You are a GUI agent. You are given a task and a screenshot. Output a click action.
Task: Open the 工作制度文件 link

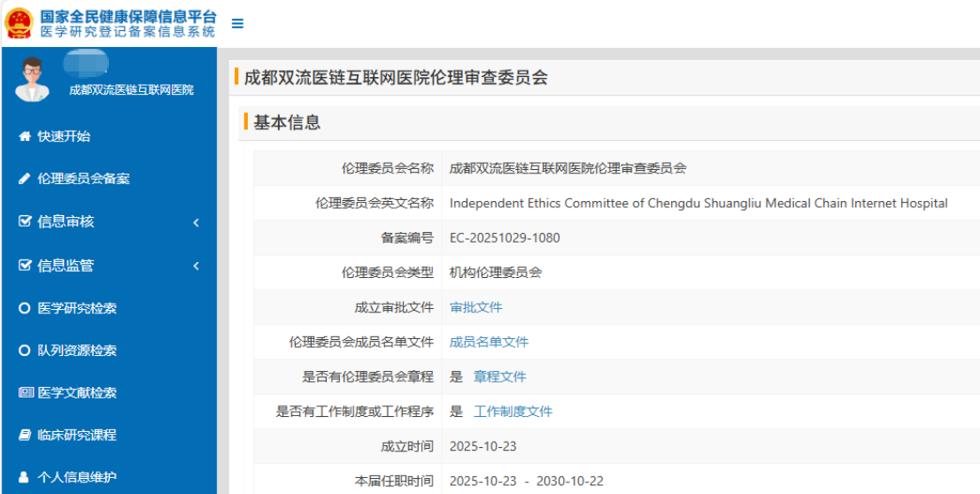513,412
